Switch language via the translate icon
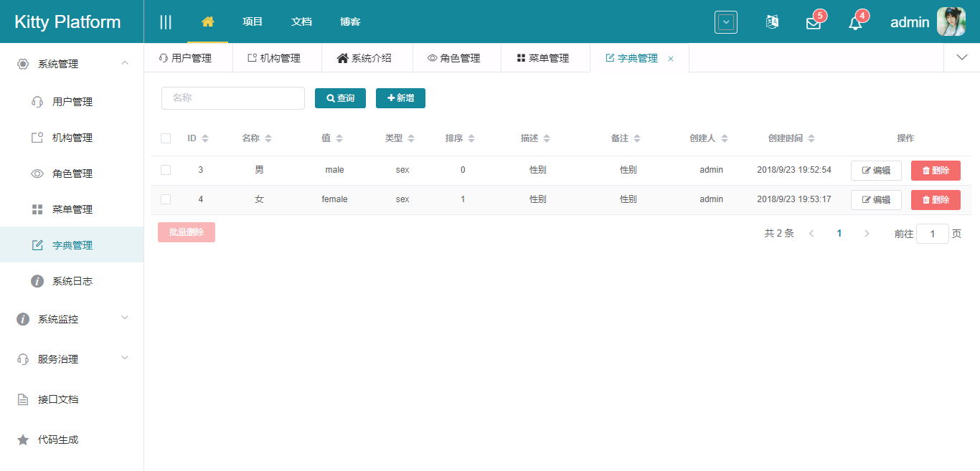Viewport: 980px width, 471px height. 772,22
